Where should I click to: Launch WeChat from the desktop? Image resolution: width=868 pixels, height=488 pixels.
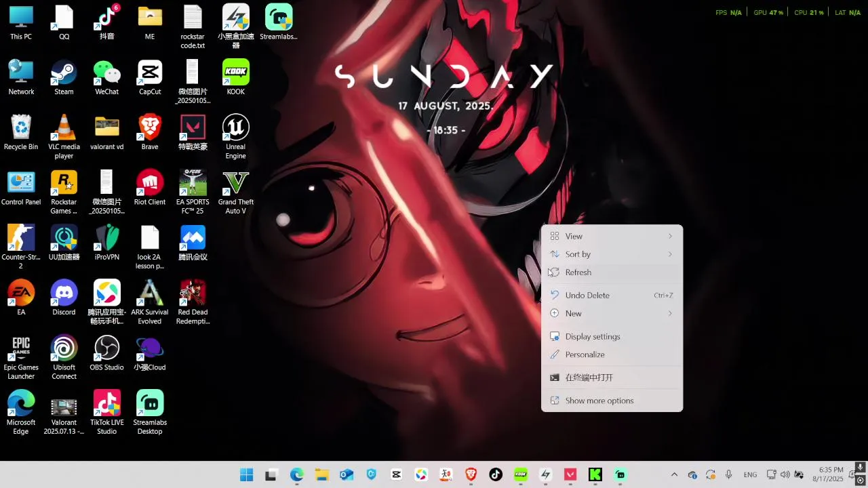[x=106, y=78]
